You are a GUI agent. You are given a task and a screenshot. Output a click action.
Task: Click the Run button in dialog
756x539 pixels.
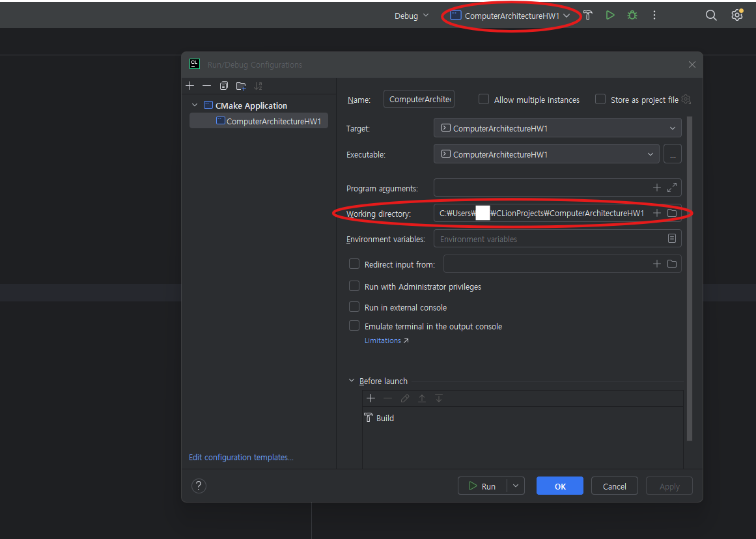click(x=482, y=486)
